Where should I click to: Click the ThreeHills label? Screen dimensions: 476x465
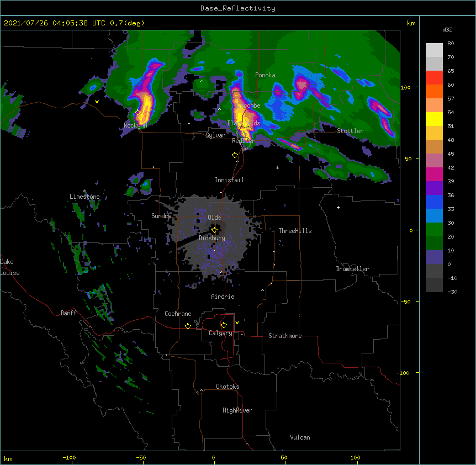pyautogui.click(x=295, y=231)
